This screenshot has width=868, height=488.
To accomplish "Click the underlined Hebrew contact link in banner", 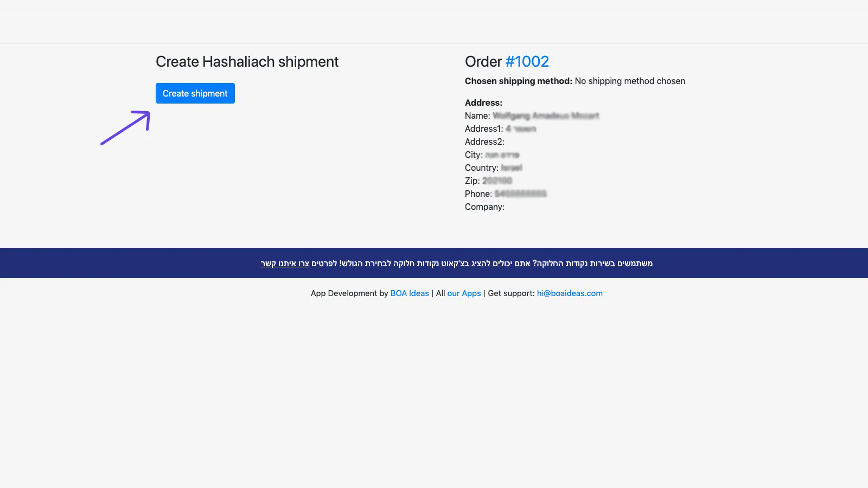I will (x=284, y=264).
